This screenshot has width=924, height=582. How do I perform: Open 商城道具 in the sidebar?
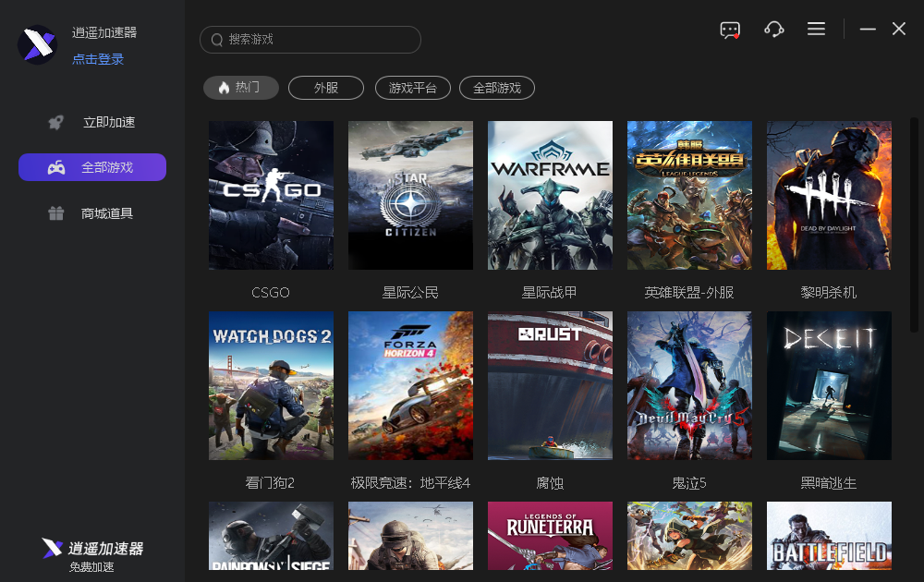point(92,213)
